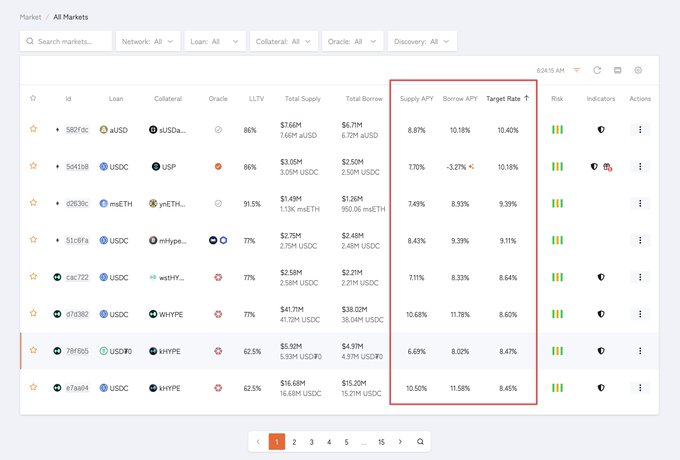This screenshot has width=680, height=460.
Task: Click shield indicator in e7aa94 row
Action: [x=601, y=388]
